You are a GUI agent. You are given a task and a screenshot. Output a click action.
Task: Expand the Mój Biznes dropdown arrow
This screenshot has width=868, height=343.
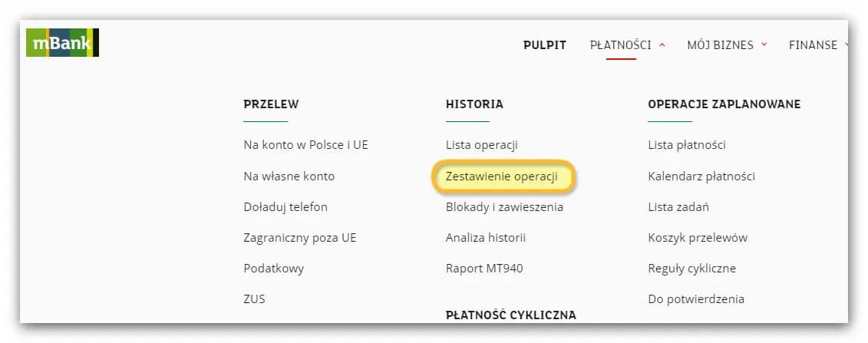click(x=764, y=45)
